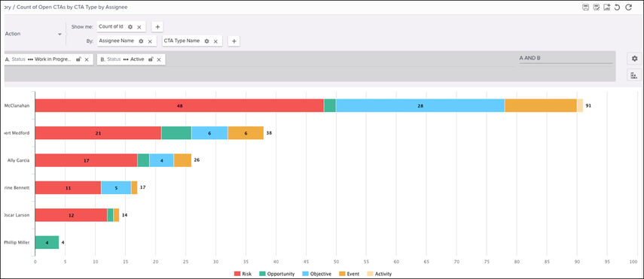Click Phillip Miller's Opportunity bar 4

[x=47, y=242]
